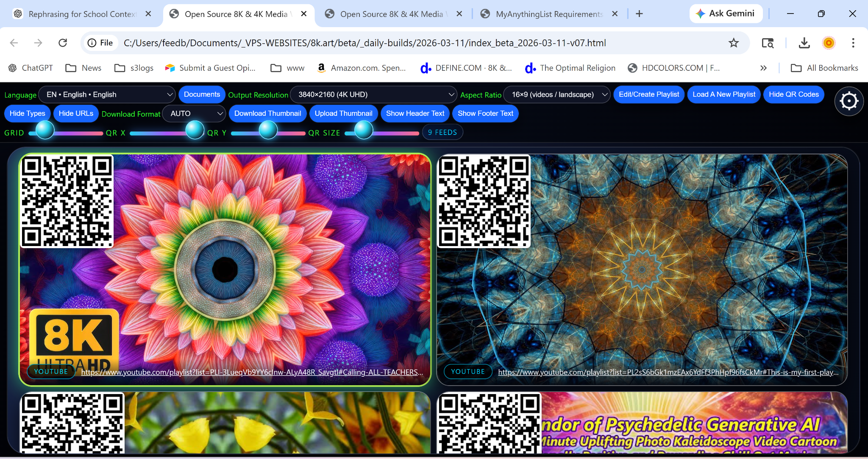Open the profile avatar icon
The width and height of the screenshot is (868, 459).
[829, 43]
